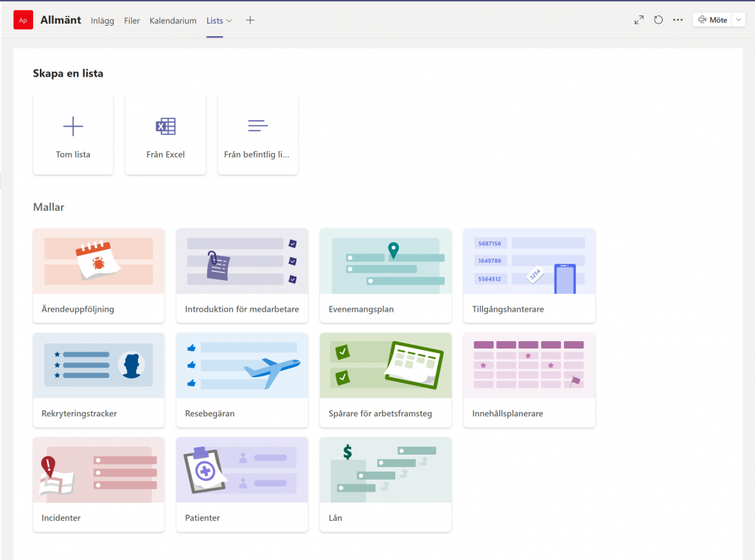755x560 pixels.
Task: Choose the Patienter template
Action: click(x=242, y=484)
